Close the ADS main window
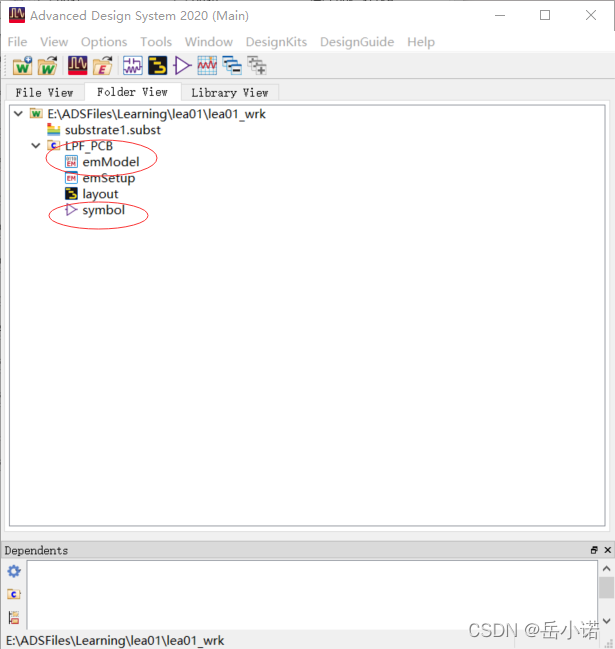 [x=591, y=15]
